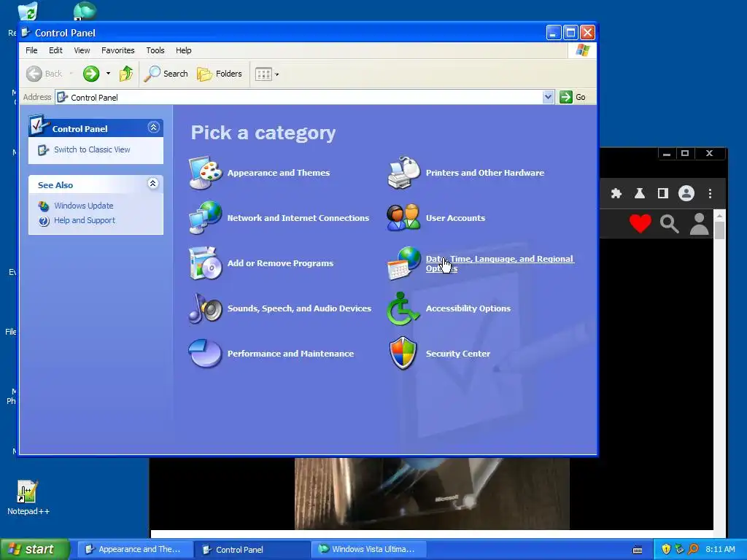
Task: Click the green Forward arrow button
Action: click(91, 74)
